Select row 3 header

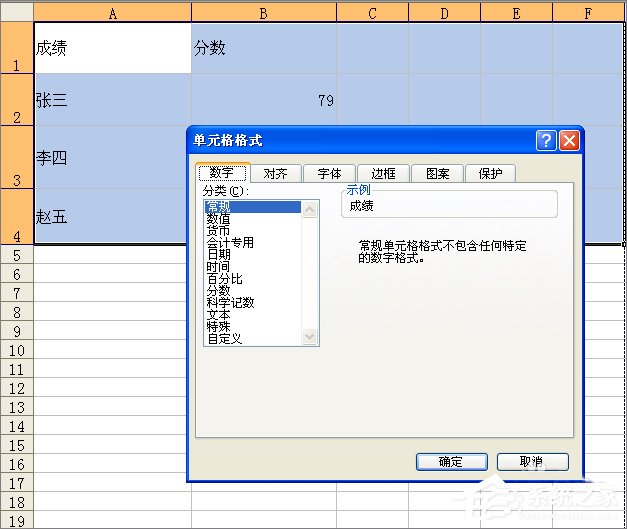click(x=16, y=157)
